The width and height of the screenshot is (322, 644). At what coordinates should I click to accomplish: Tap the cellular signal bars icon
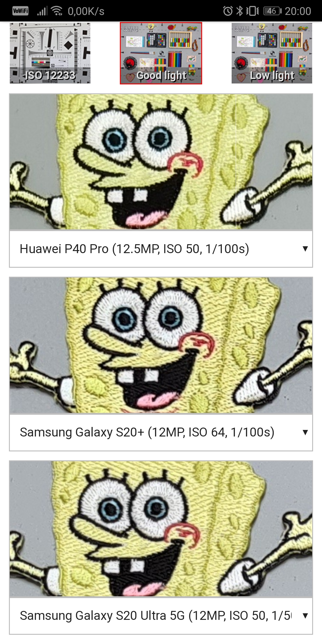pos(42,11)
